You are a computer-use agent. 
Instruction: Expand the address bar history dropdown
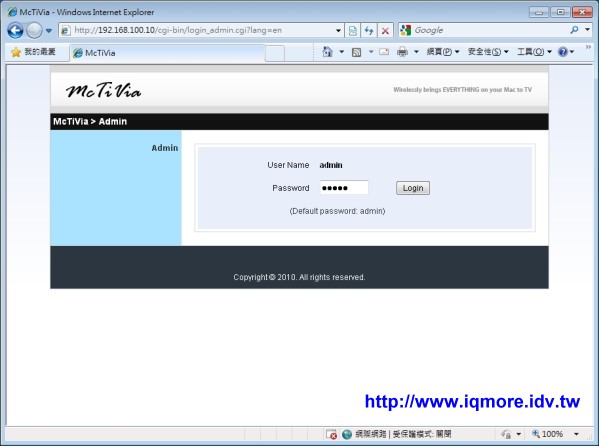click(338, 31)
